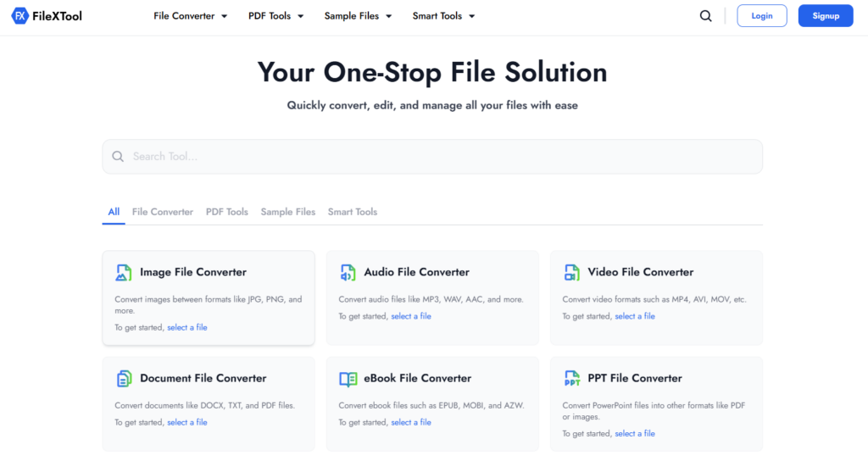Open the File Converter navigation menu
The image size is (868, 461).
191,16
